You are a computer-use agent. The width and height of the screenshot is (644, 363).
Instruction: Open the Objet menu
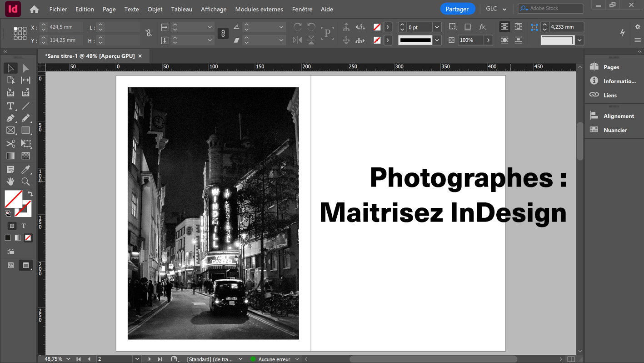click(155, 9)
